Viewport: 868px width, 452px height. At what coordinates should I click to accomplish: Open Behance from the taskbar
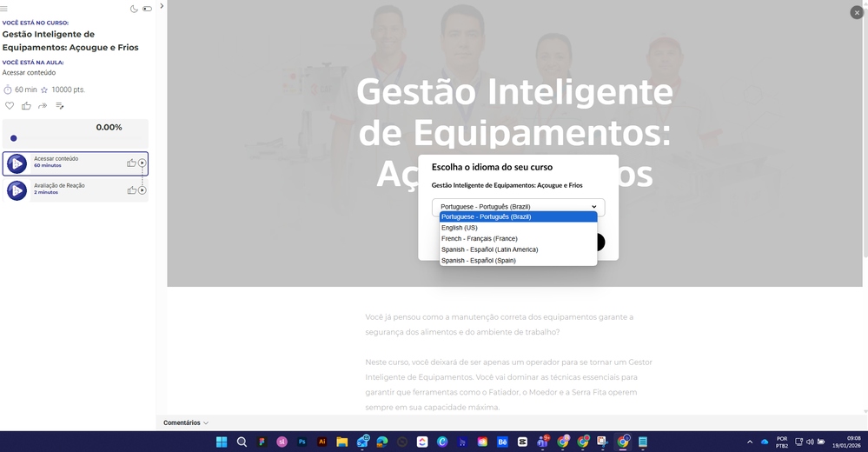(x=503, y=442)
